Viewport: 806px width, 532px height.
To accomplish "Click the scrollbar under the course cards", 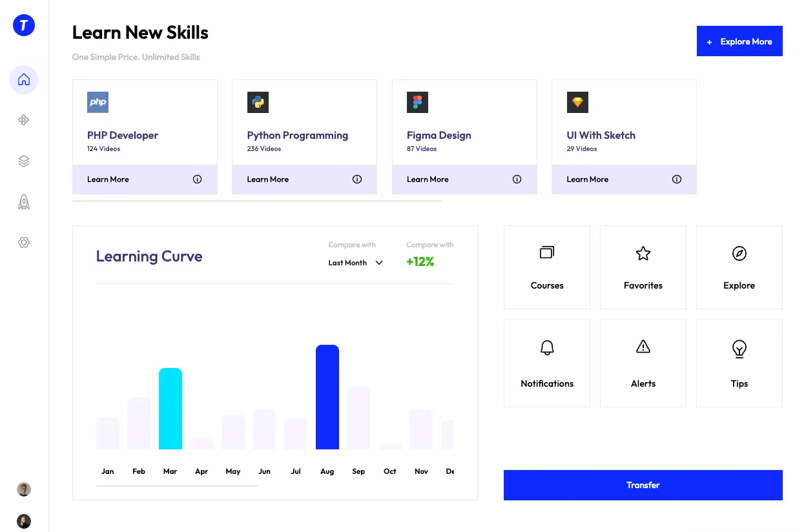I will click(x=257, y=201).
